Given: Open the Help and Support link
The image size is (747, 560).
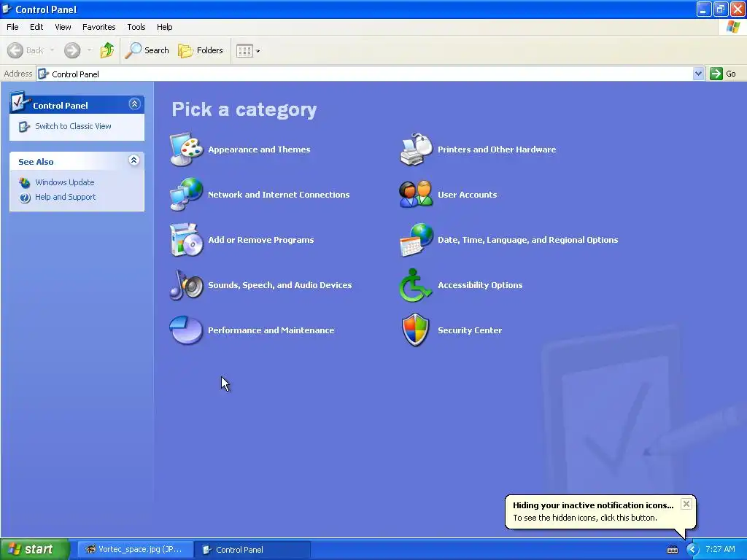Looking at the screenshot, I should (x=65, y=197).
